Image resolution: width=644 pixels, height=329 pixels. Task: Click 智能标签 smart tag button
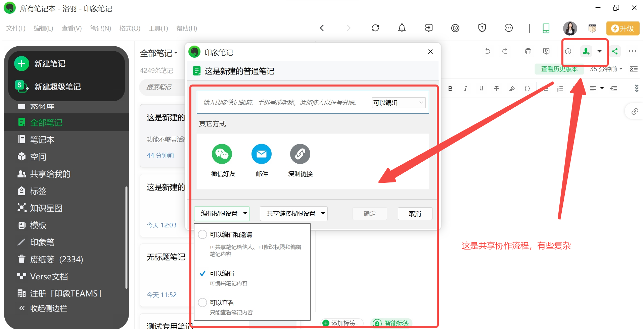pyautogui.click(x=392, y=323)
